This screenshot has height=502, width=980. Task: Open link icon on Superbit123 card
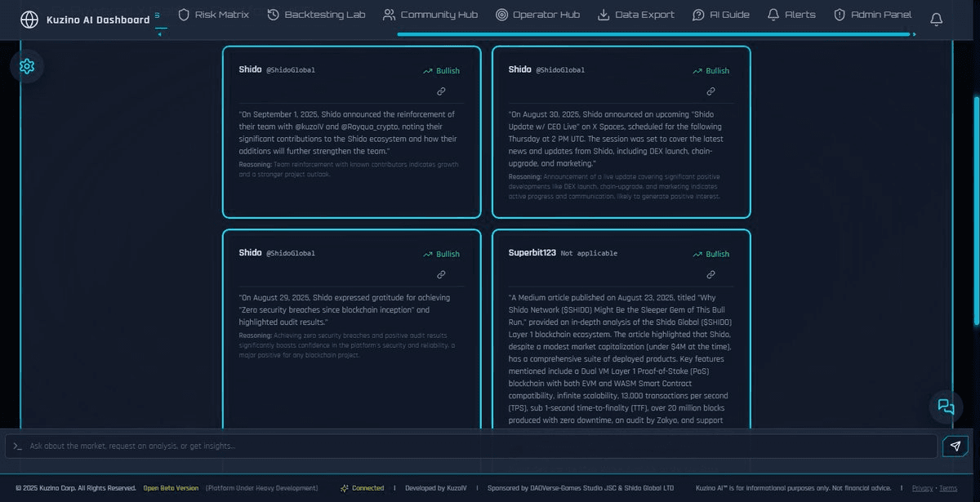pos(710,275)
